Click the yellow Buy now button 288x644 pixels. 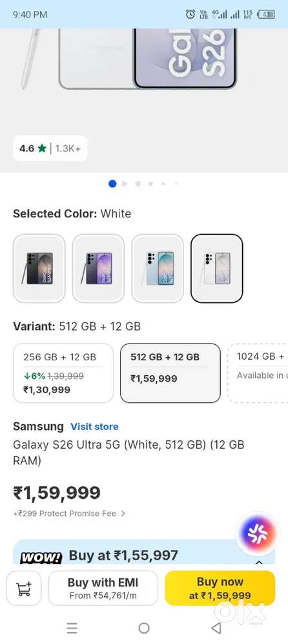[220, 588]
